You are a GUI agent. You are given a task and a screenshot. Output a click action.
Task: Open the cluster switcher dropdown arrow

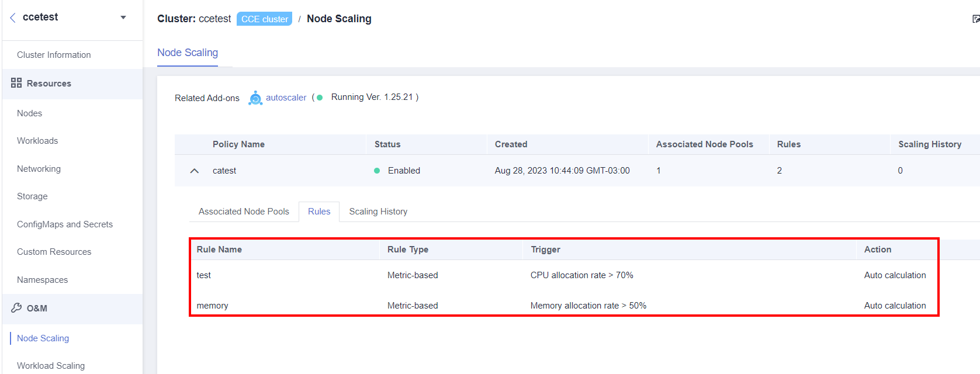(122, 18)
